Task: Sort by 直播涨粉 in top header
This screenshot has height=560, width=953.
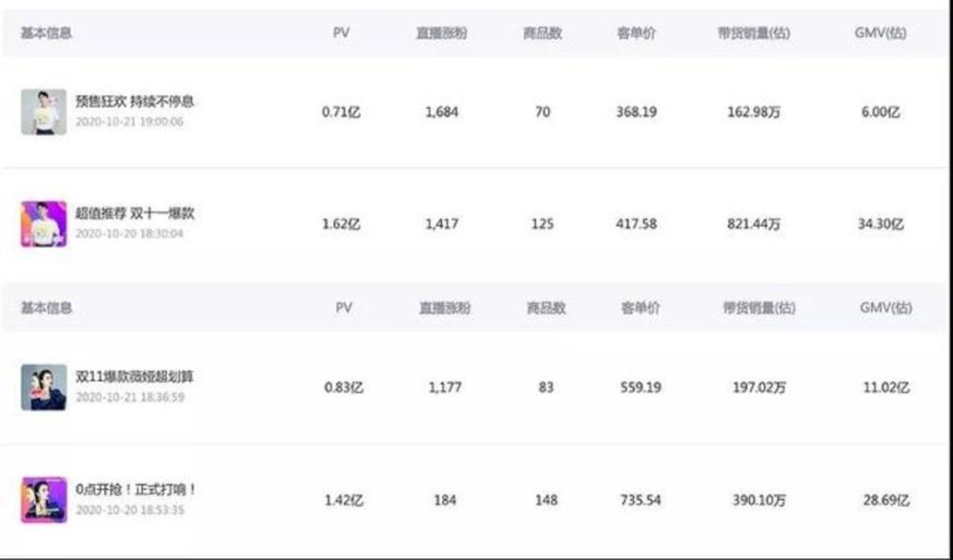Action: (x=442, y=32)
